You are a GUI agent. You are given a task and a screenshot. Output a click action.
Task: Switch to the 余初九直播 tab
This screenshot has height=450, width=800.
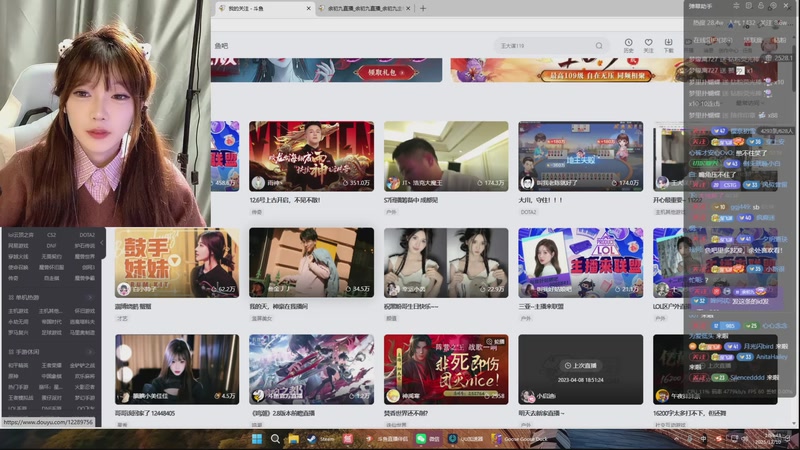pos(365,8)
